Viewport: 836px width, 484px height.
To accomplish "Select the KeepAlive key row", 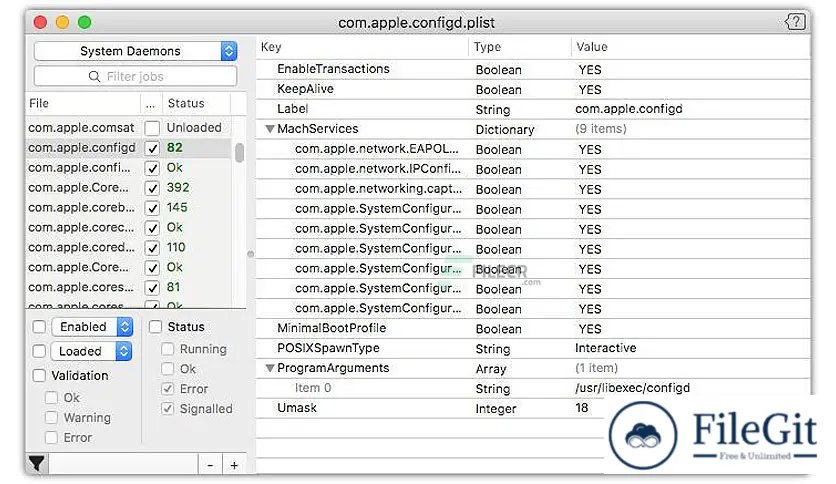I will [533, 90].
